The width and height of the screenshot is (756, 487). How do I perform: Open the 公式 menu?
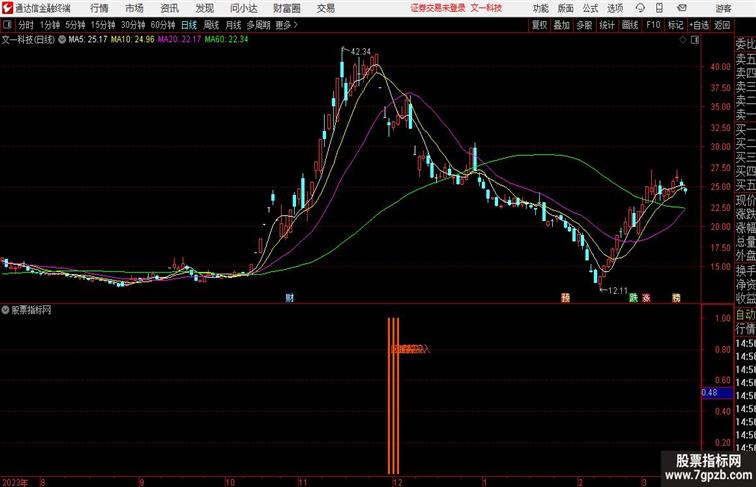click(x=590, y=8)
